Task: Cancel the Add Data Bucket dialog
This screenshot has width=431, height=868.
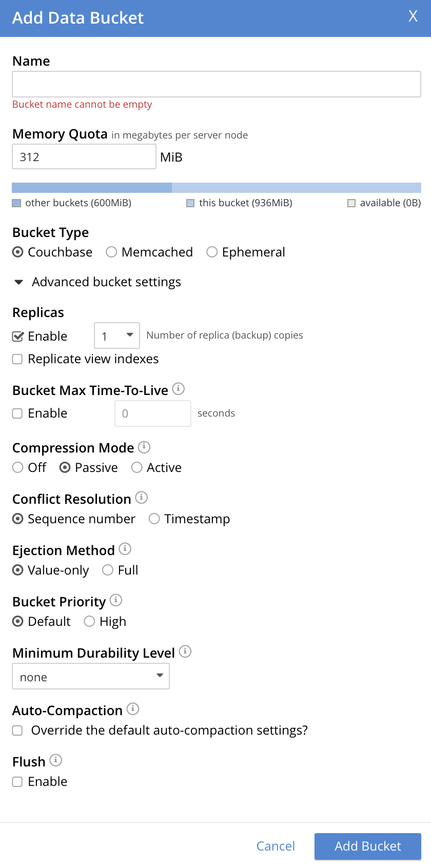Action: click(x=276, y=846)
